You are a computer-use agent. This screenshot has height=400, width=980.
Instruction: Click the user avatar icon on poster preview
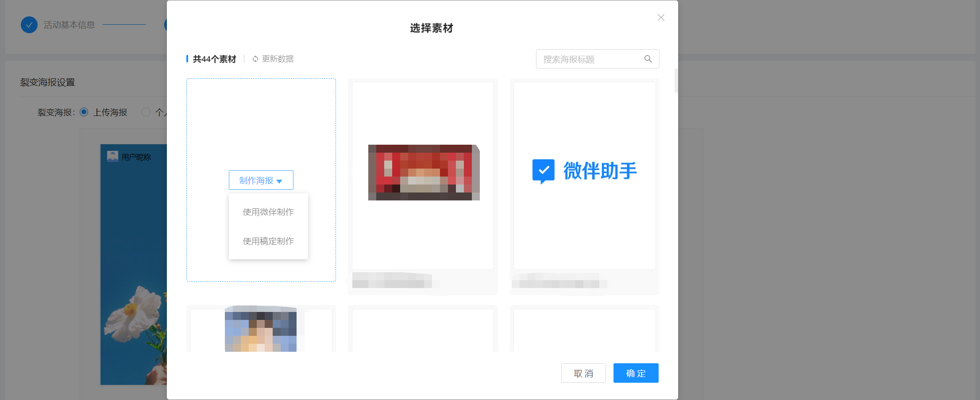pyautogui.click(x=112, y=156)
